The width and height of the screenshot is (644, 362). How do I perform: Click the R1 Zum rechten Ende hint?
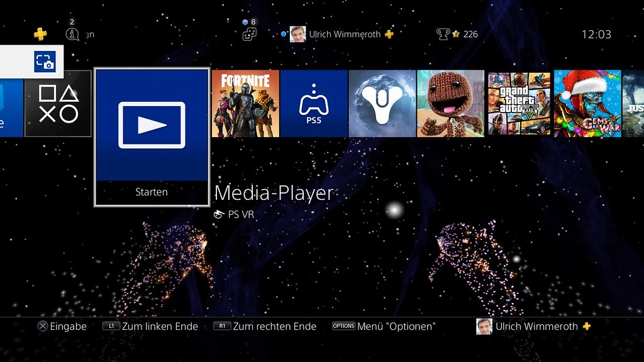coord(265,326)
